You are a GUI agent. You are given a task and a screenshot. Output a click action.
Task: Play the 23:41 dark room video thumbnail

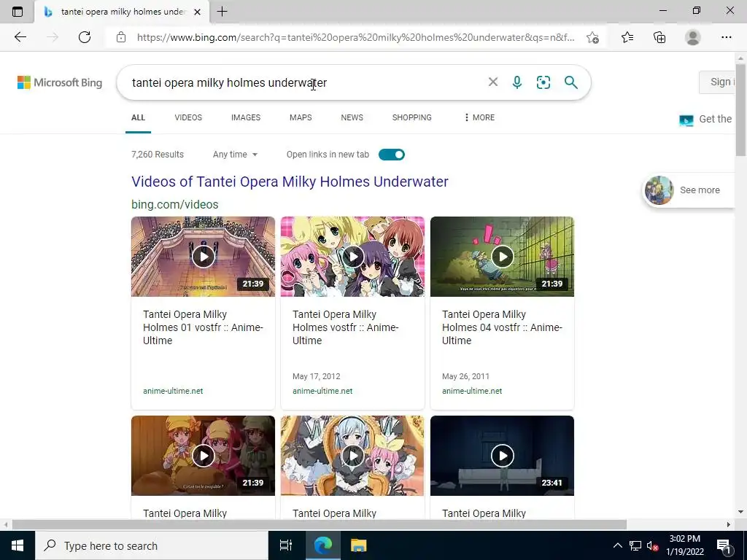(502, 456)
